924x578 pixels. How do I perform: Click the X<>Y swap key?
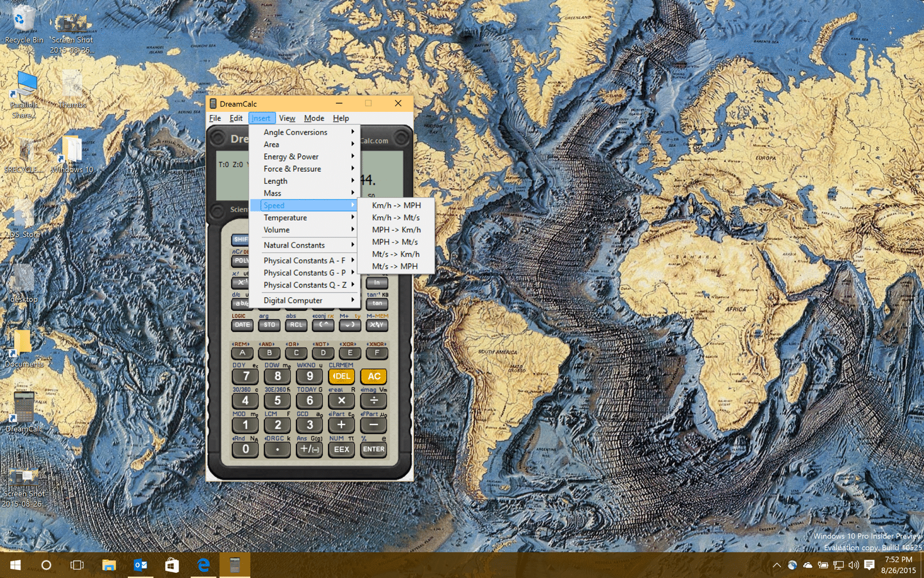pos(376,325)
